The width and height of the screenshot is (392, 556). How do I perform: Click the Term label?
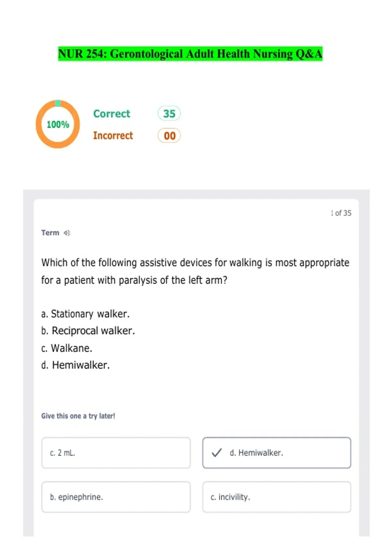click(50, 233)
